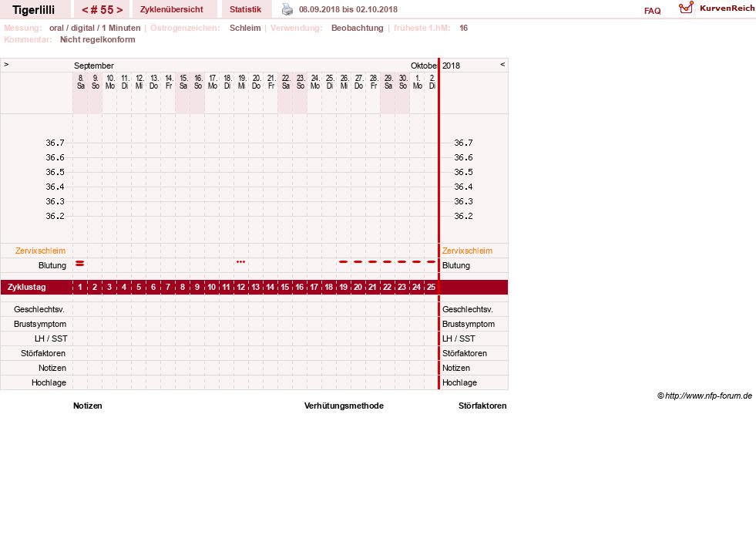Click the Zyklustag row header

[x=27, y=287]
